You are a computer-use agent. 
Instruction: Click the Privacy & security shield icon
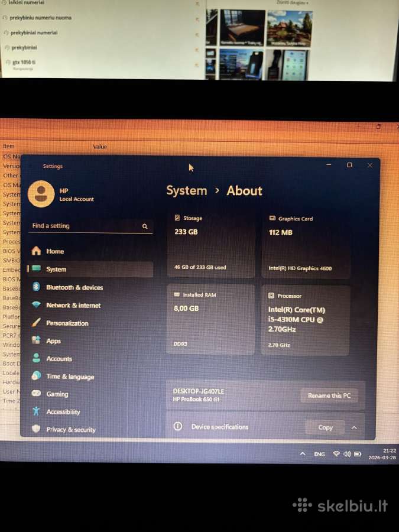tap(36, 429)
